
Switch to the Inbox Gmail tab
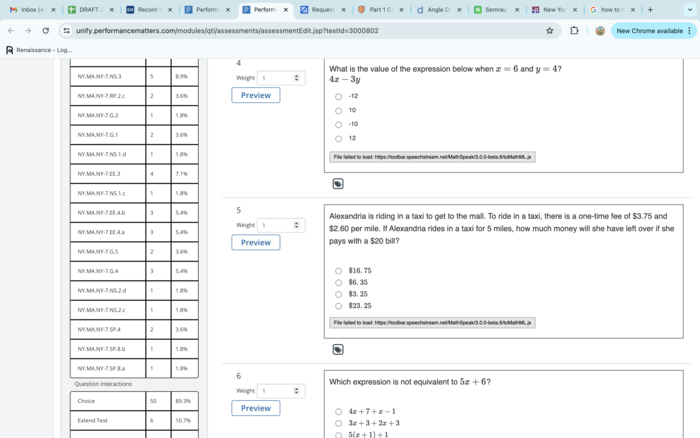coord(27,9)
